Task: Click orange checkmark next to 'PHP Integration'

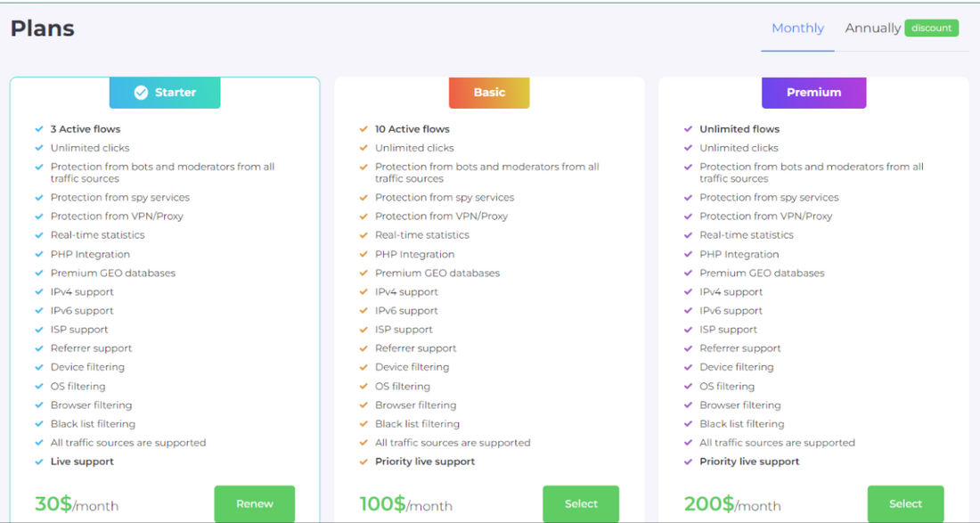Action: pyautogui.click(x=363, y=255)
